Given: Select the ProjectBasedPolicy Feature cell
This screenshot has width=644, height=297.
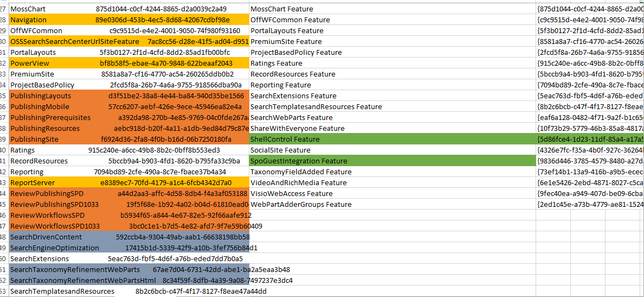Looking at the screenshot, I should pyautogui.click(x=296, y=53).
